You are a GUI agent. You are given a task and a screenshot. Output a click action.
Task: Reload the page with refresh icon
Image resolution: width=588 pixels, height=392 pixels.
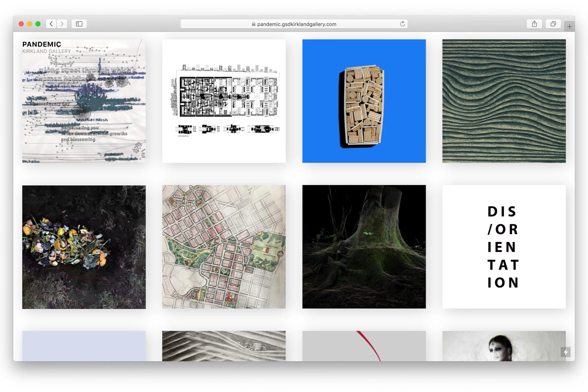[x=402, y=24]
